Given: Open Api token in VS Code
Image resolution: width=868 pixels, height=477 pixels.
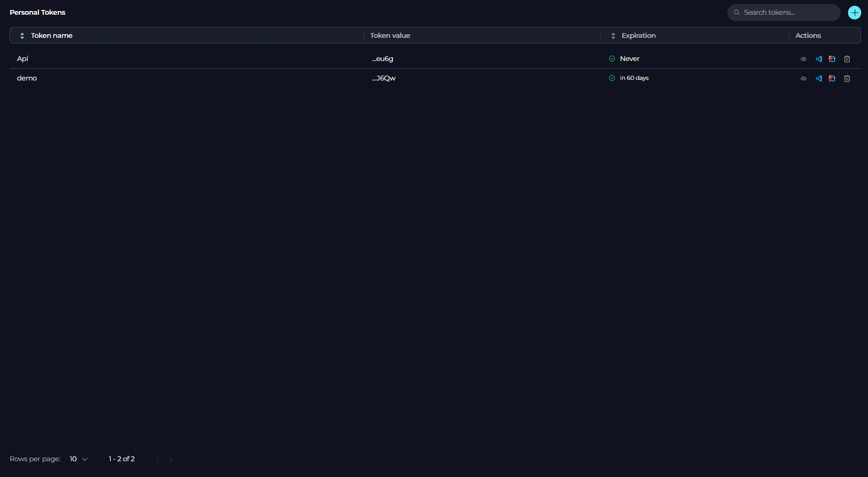Looking at the screenshot, I should coord(819,59).
